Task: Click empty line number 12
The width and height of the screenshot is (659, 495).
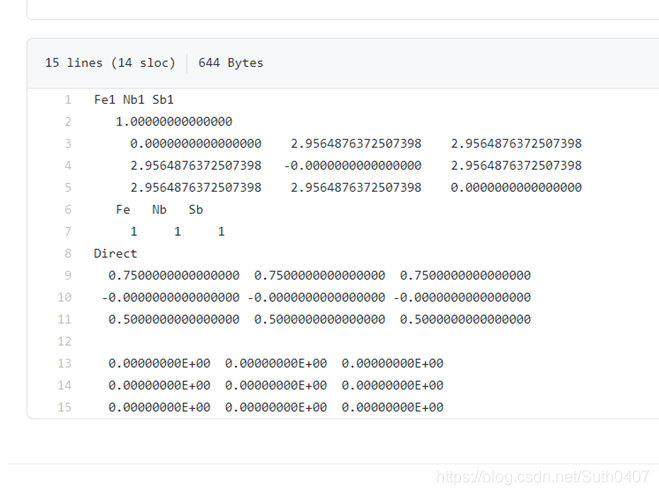Action: pos(64,341)
